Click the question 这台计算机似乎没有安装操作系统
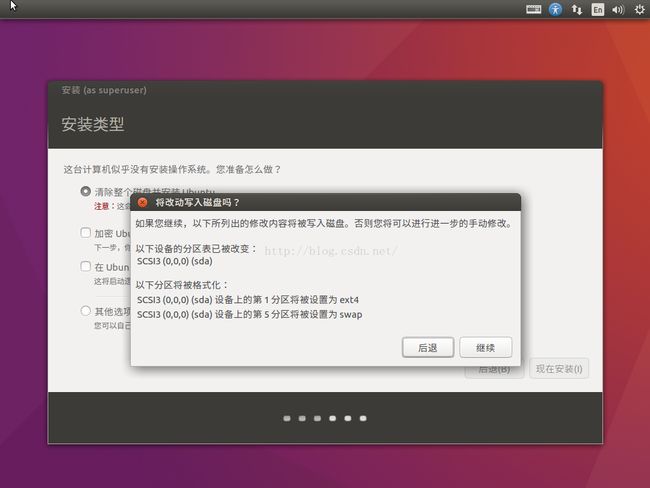Screen dimensions: 650x488 [172, 169]
